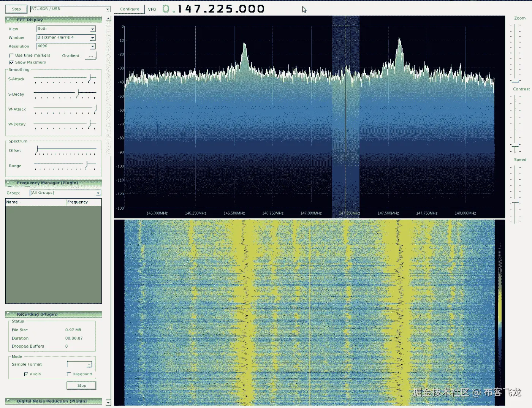The image size is (532, 408).
Task: Click the waterfall display area
Action: coord(309,312)
